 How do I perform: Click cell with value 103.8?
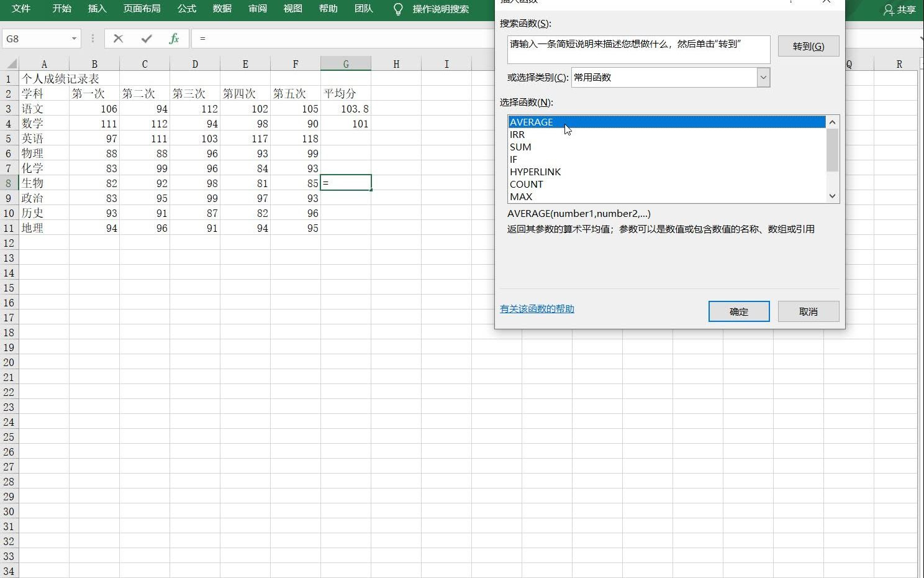(x=346, y=109)
